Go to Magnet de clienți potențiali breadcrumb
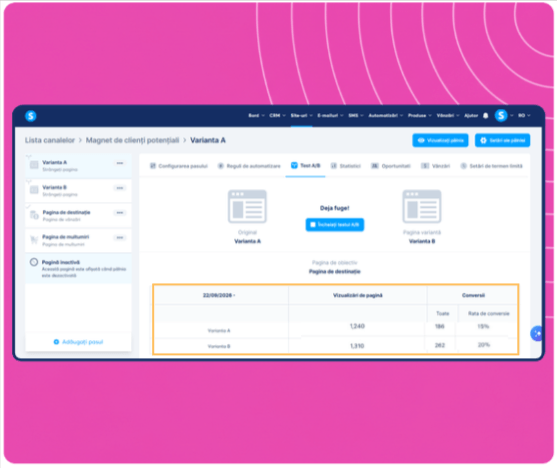This screenshot has width=557, height=468. click(132, 140)
